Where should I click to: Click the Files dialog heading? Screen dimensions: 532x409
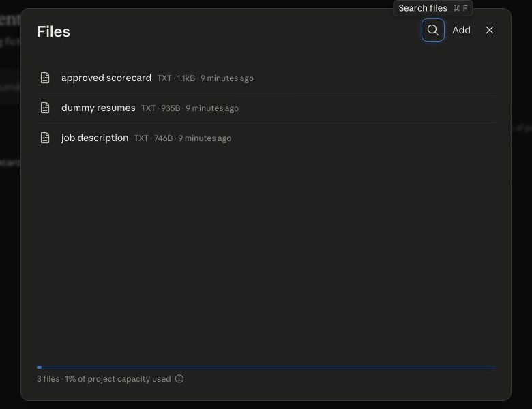tap(54, 31)
